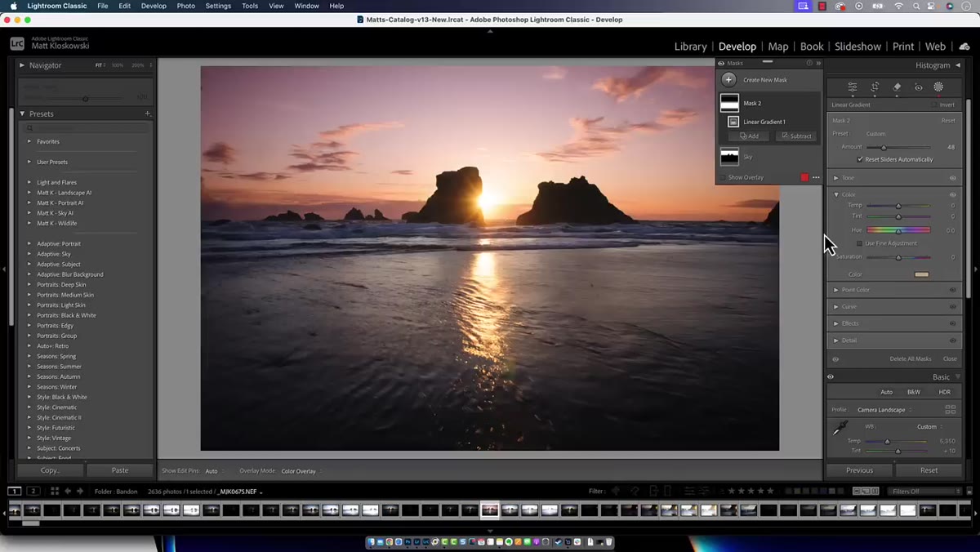Screen dimensions: 980x552
Task: Toggle Basic panel visibility eye
Action: pyautogui.click(x=831, y=377)
